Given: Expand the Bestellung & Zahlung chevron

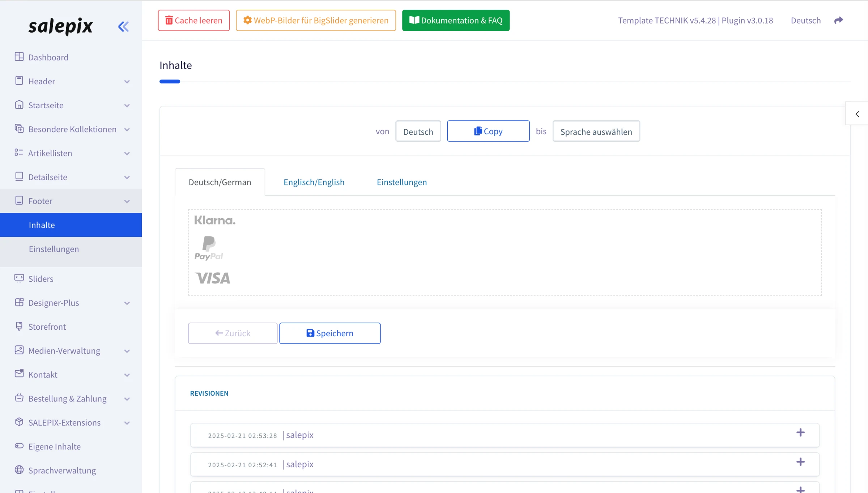Looking at the screenshot, I should (127, 399).
